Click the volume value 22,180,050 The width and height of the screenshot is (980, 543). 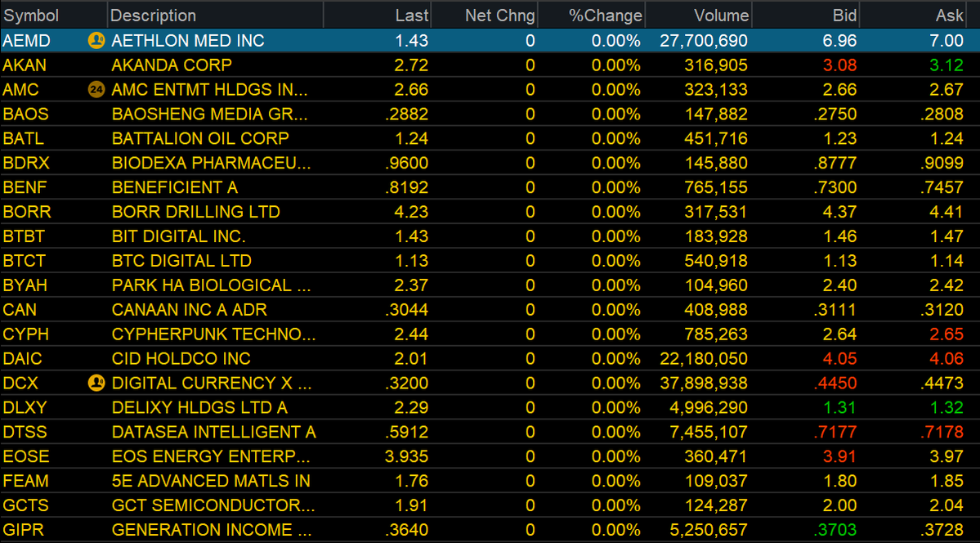704,359
